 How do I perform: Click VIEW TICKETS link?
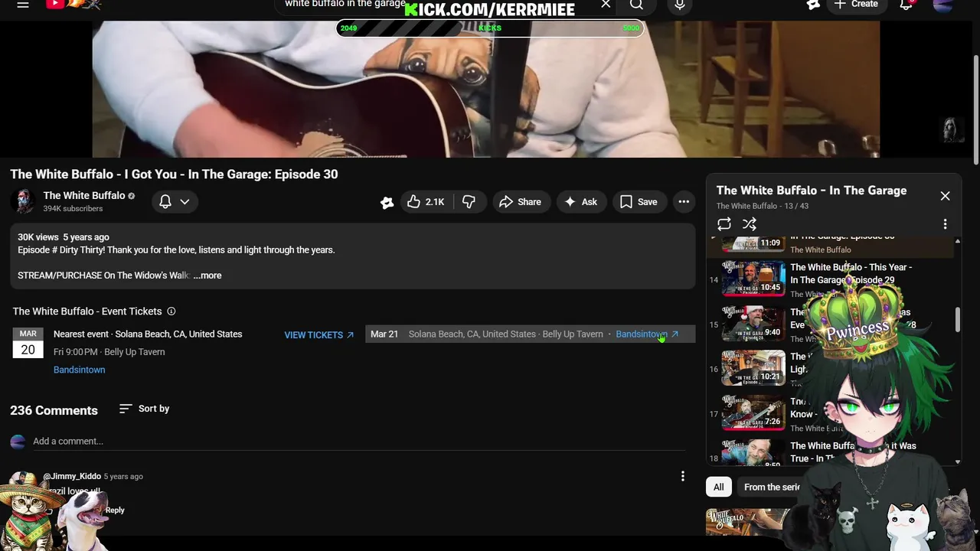pyautogui.click(x=319, y=335)
